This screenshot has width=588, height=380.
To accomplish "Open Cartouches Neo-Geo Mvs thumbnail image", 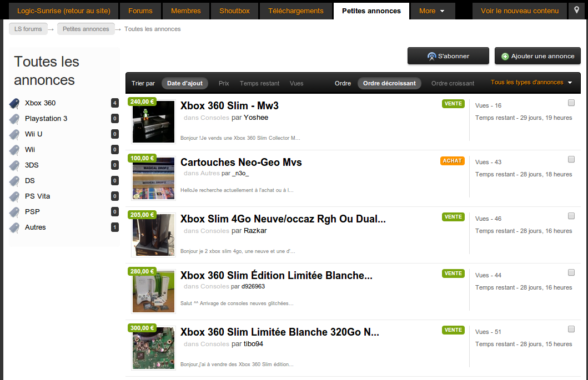I will 153,179.
